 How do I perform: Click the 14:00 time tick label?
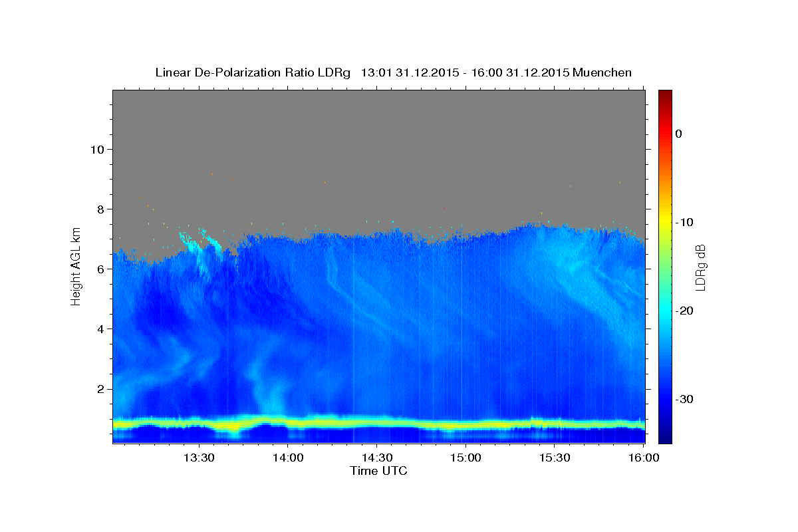tap(287, 458)
